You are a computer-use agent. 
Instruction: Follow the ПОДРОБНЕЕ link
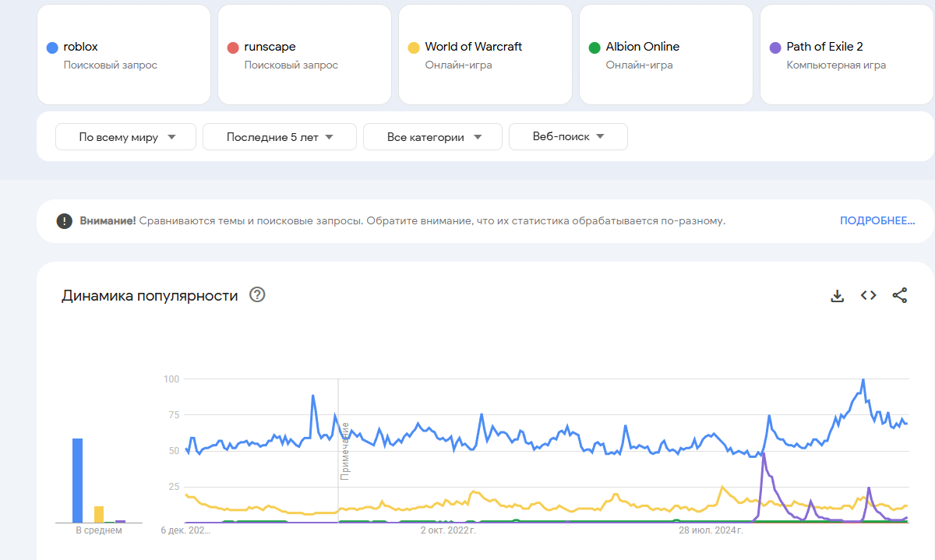(x=877, y=221)
